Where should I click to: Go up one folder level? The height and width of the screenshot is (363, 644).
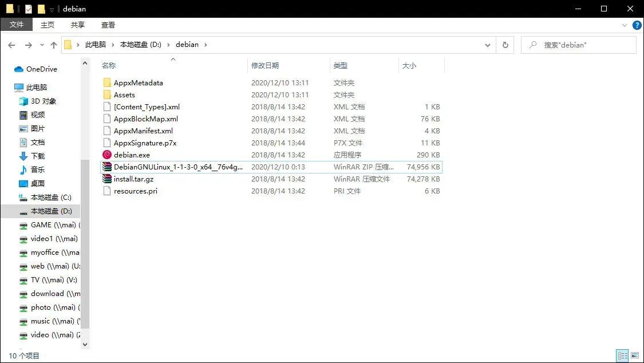coord(54,45)
